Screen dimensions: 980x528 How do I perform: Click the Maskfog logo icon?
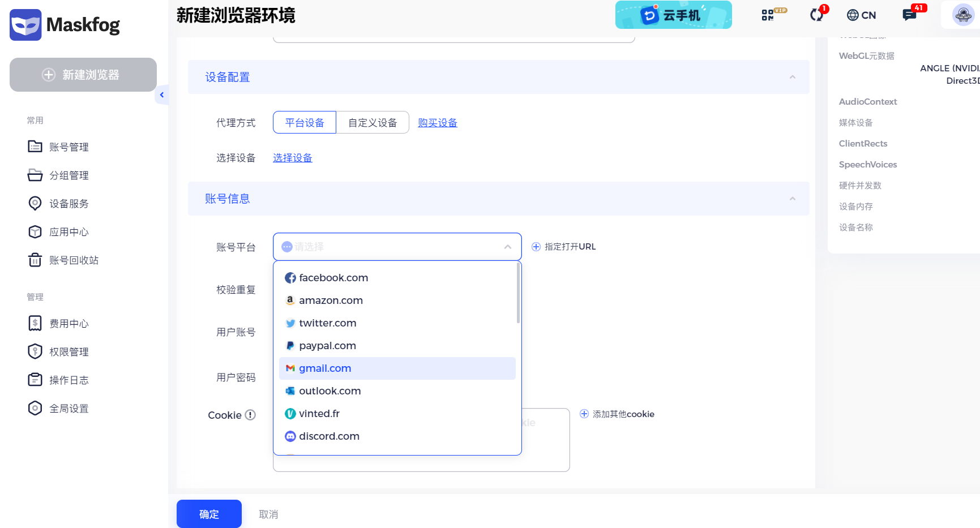click(x=25, y=25)
